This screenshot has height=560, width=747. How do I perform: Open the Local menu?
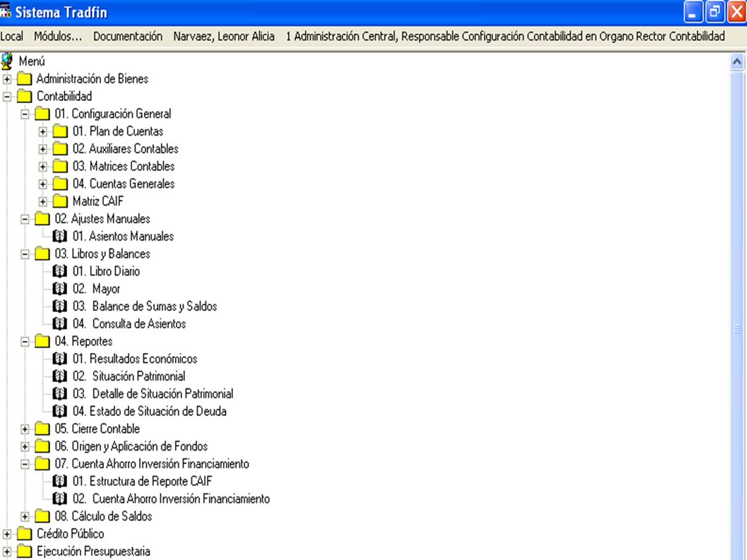(11, 36)
